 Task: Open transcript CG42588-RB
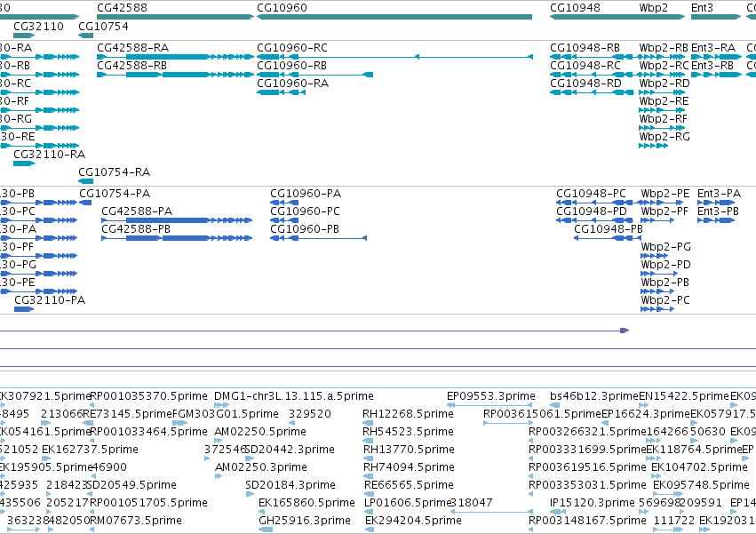point(131,66)
